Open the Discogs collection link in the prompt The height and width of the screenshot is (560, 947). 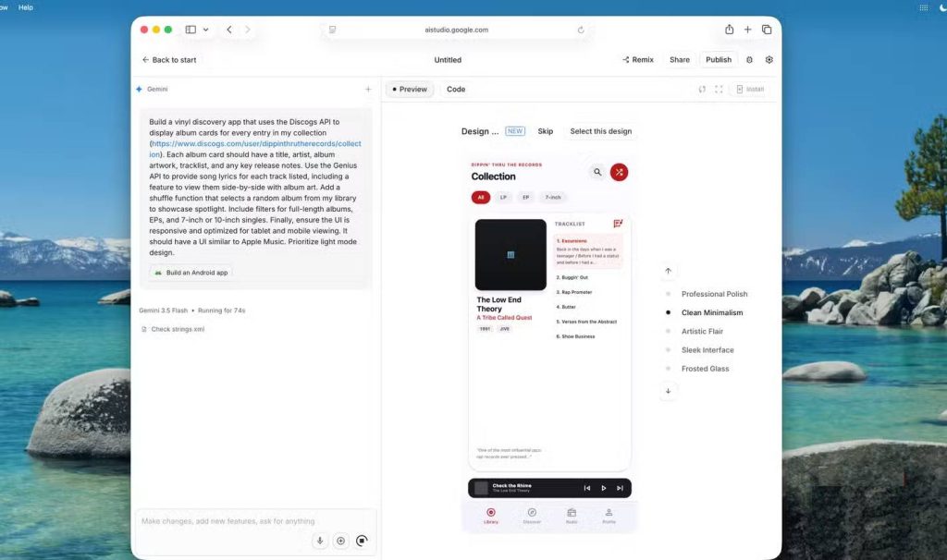[255, 149]
